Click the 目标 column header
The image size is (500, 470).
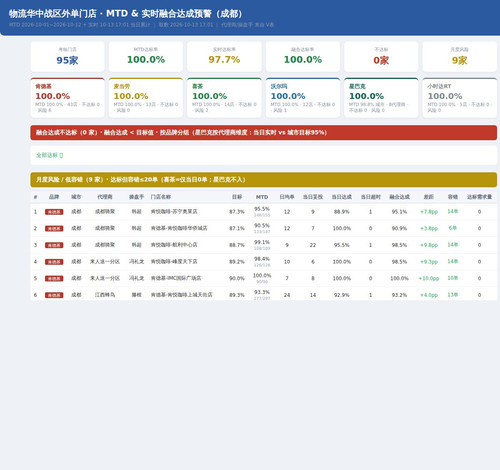pos(237,197)
